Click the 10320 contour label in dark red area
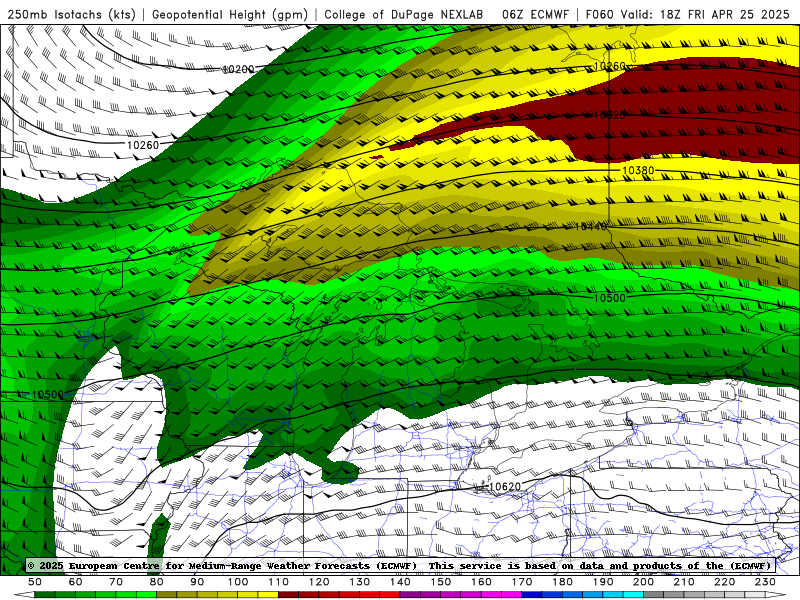The height and width of the screenshot is (600, 800). point(609,115)
